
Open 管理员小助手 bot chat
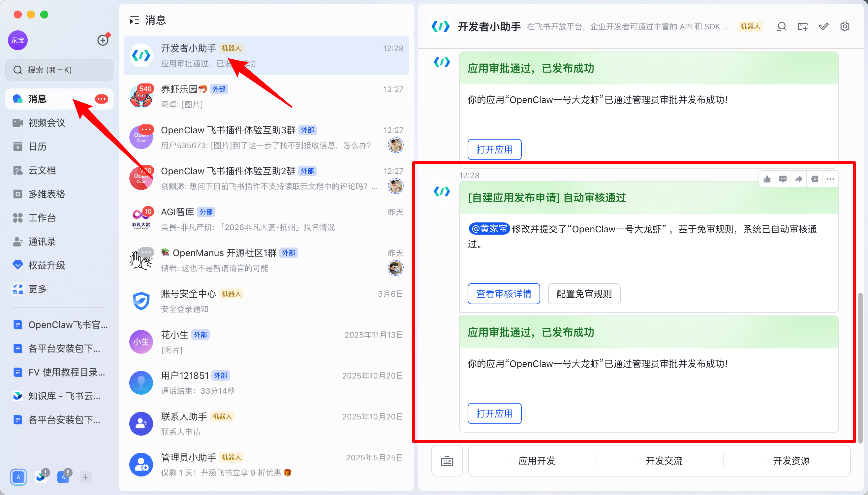point(266,464)
